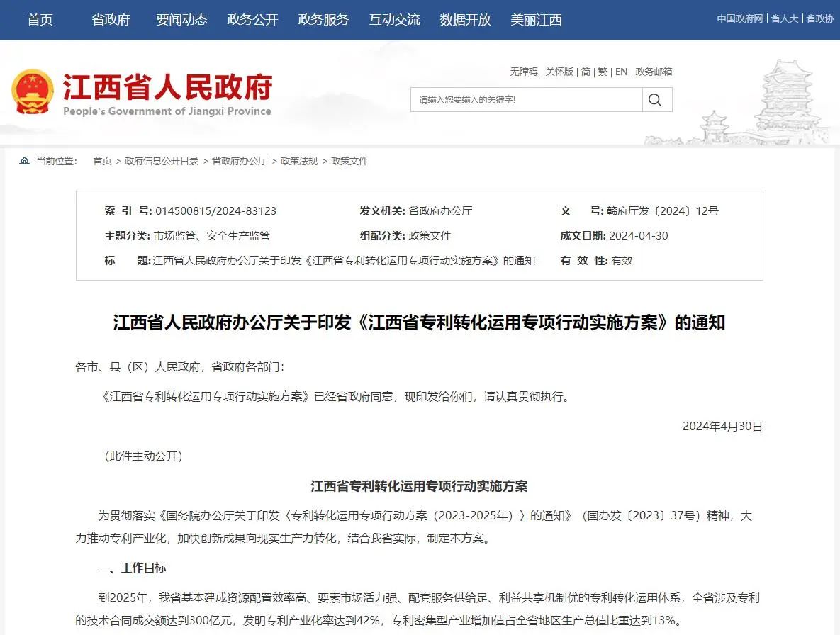Go to 政务服务 section
Viewport: 840px width, 635px height.
pyautogui.click(x=323, y=20)
